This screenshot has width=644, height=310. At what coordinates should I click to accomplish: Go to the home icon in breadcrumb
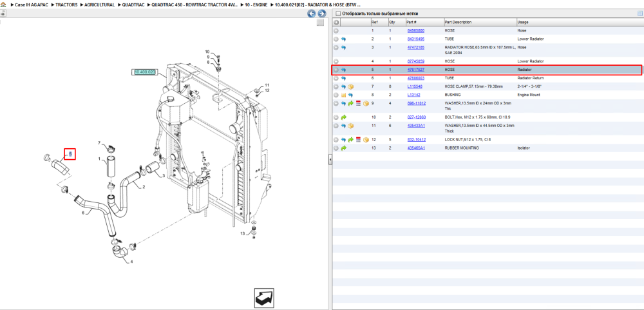3,5
